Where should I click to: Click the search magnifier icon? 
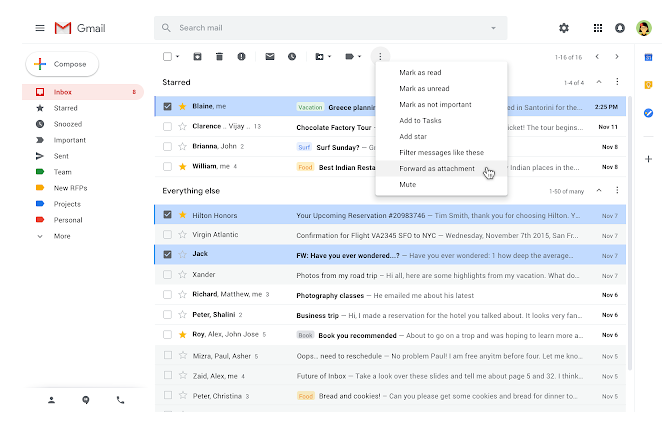[166, 28]
